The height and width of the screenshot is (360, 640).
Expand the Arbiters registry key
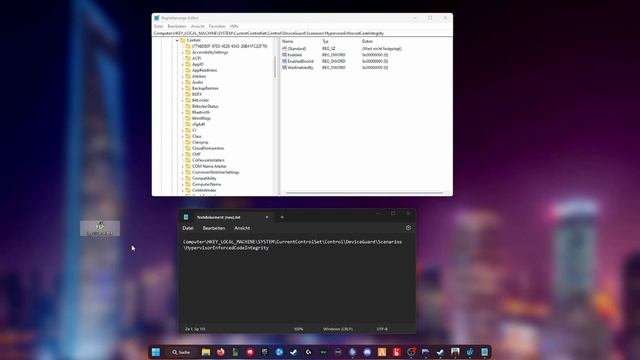[x=182, y=76]
